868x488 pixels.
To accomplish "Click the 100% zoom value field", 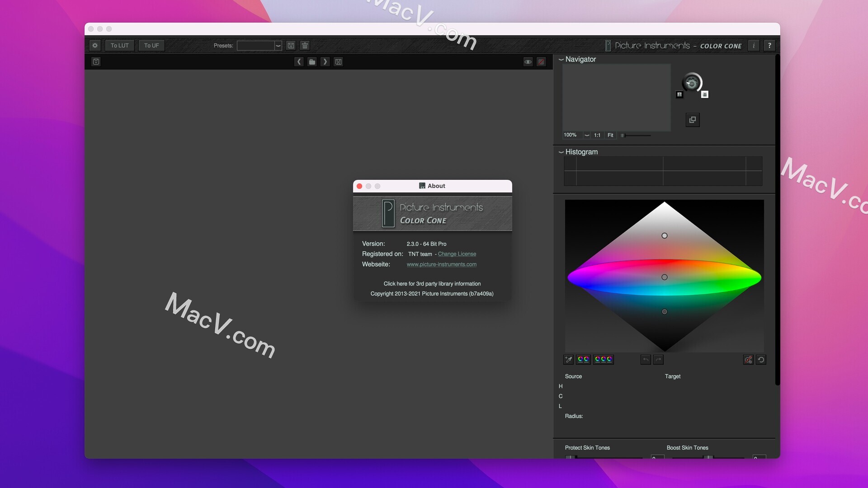I will [x=572, y=135].
